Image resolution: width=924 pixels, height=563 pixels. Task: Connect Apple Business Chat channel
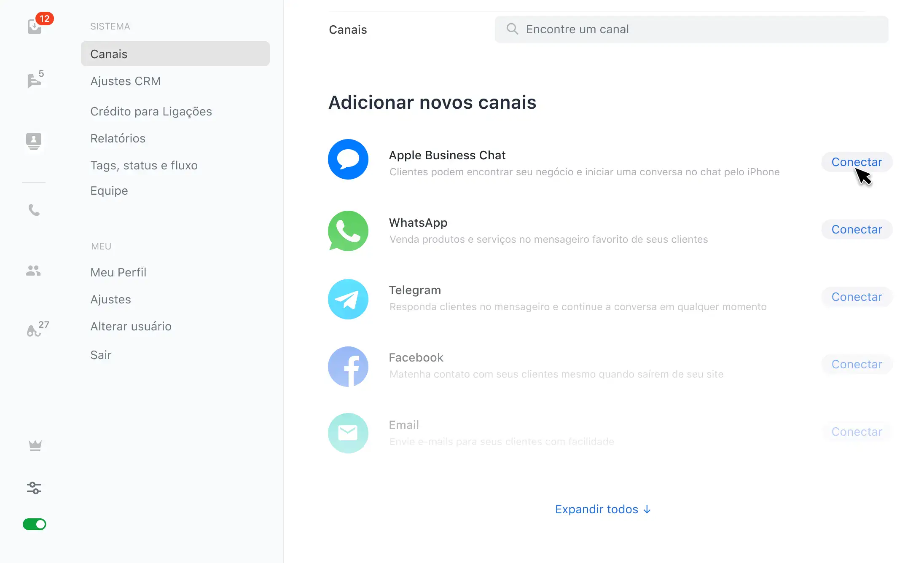click(x=857, y=162)
